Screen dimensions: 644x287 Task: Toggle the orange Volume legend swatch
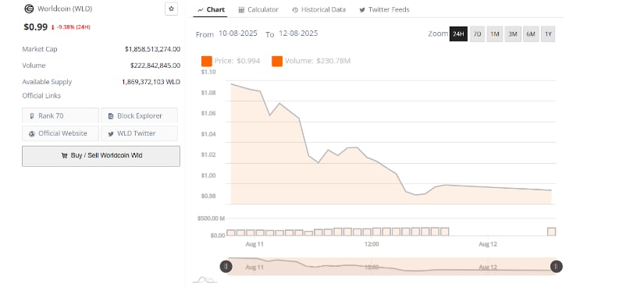point(277,61)
